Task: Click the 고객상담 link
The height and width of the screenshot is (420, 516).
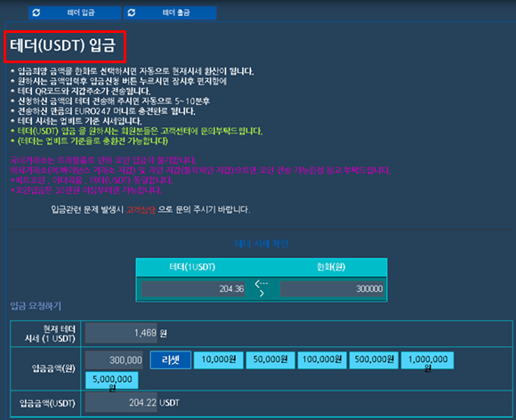Action: coord(141,210)
